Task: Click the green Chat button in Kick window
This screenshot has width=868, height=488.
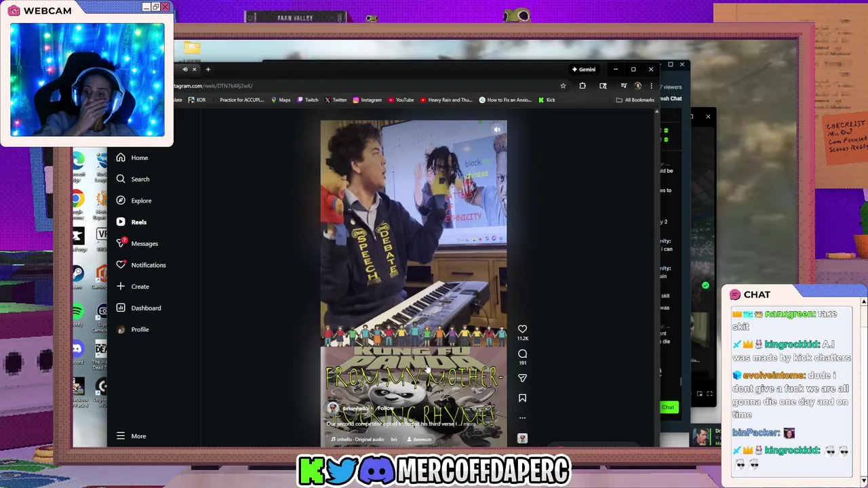Action: coord(668,407)
